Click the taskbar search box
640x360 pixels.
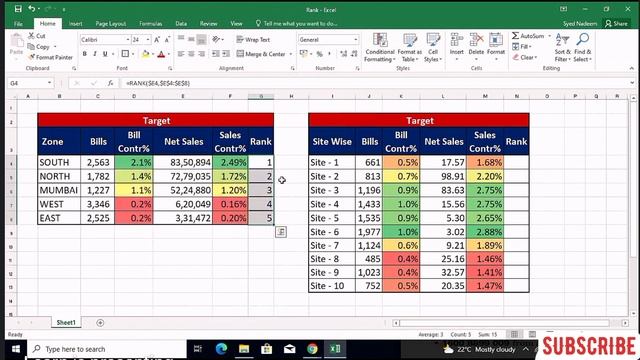pos(107,349)
